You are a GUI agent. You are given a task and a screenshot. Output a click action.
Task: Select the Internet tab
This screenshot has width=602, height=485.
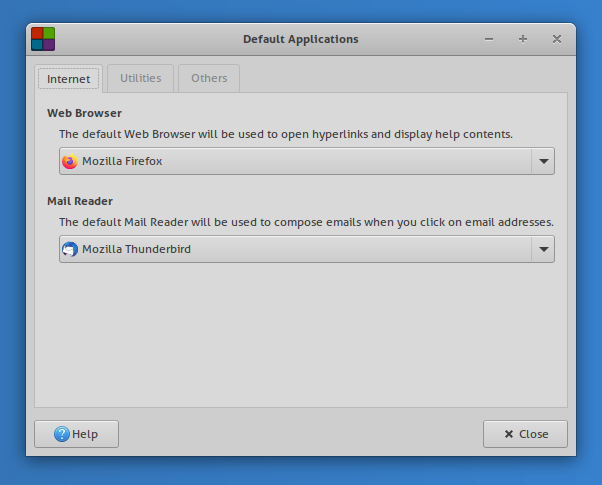point(69,79)
